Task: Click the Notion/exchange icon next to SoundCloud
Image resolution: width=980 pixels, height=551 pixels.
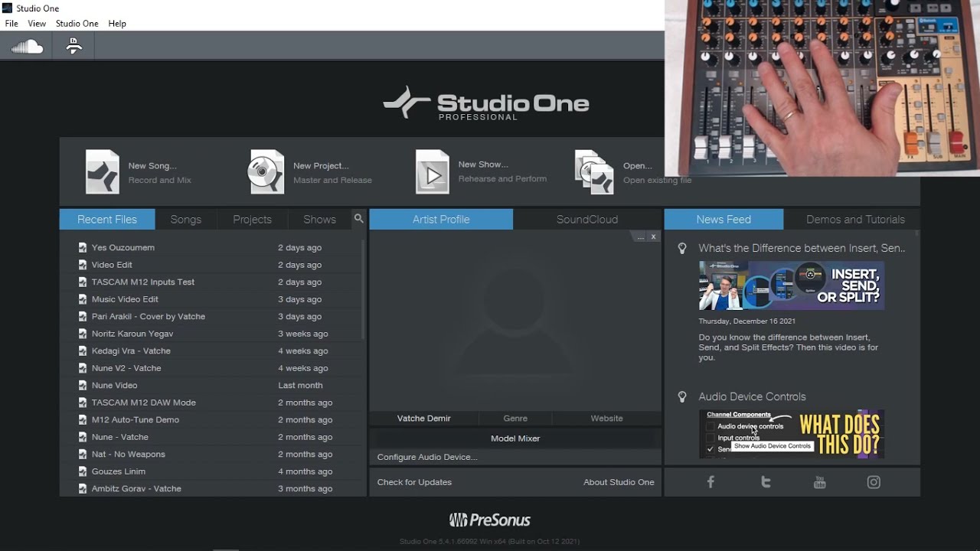Action: pos(74,46)
